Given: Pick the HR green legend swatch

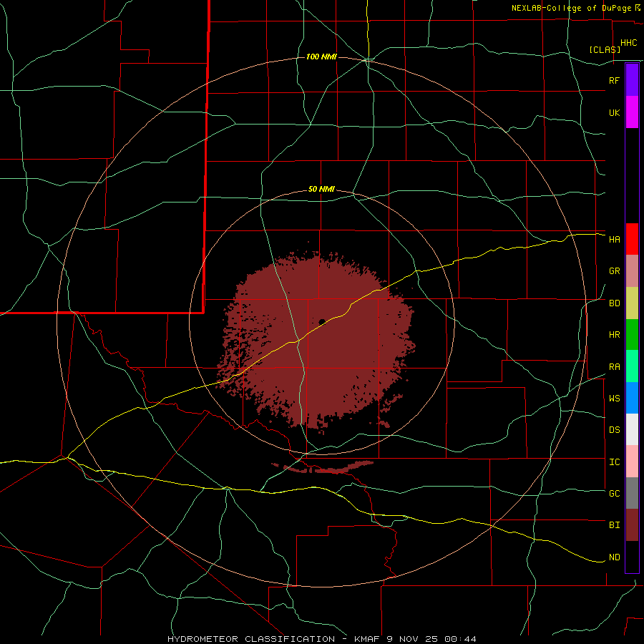Looking at the screenshot, I should 632,335.
